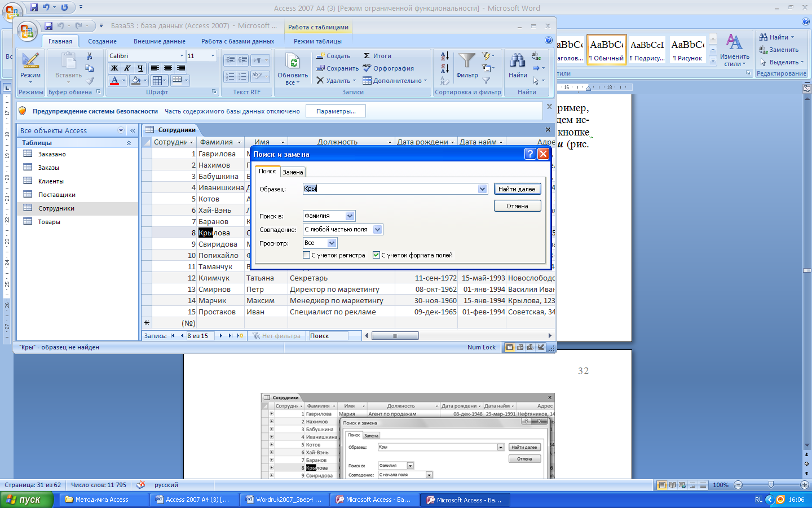Toggle С учетом формата полей checkbox
This screenshot has width=812, height=508.
tap(377, 255)
